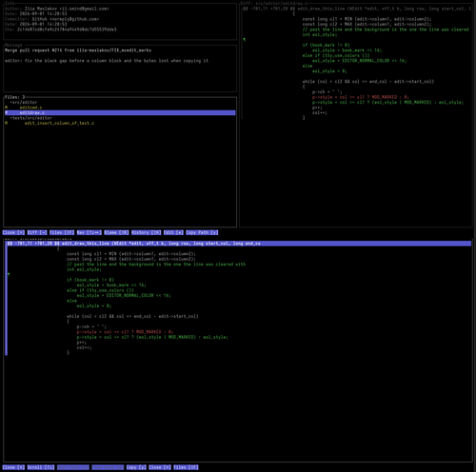Viewport: 476px width, 472px height.
Task: Click the Nav arrows button
Action: [89, 232]
